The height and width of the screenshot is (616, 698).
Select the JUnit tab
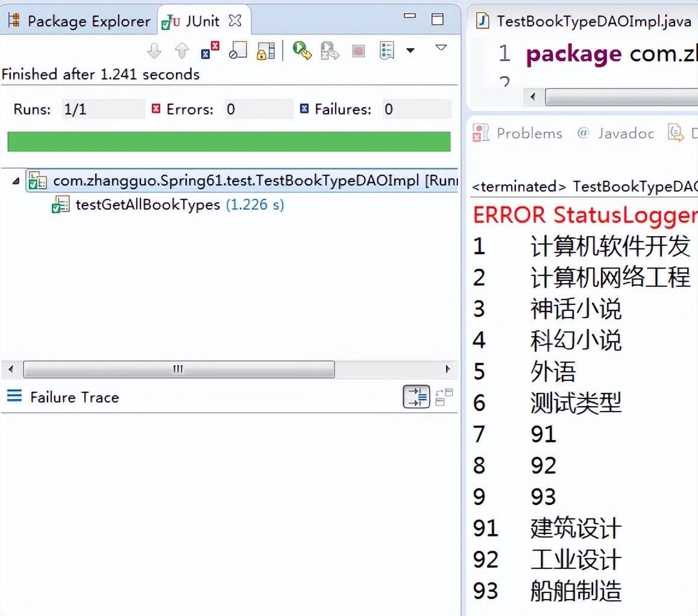tap(191, 21)
